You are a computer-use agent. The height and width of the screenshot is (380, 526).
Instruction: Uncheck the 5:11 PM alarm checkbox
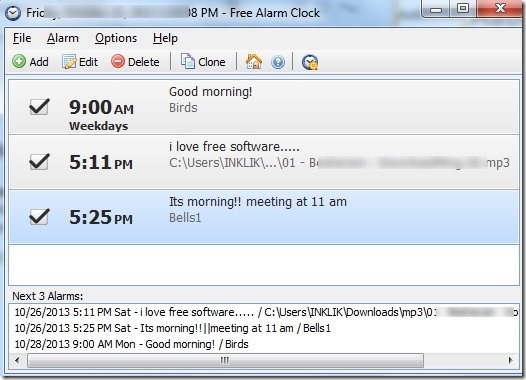click(x=39, y=162)
